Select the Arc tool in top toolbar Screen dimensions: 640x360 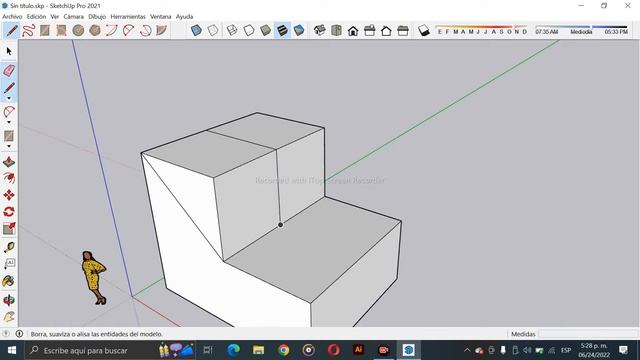pos(129,31)
